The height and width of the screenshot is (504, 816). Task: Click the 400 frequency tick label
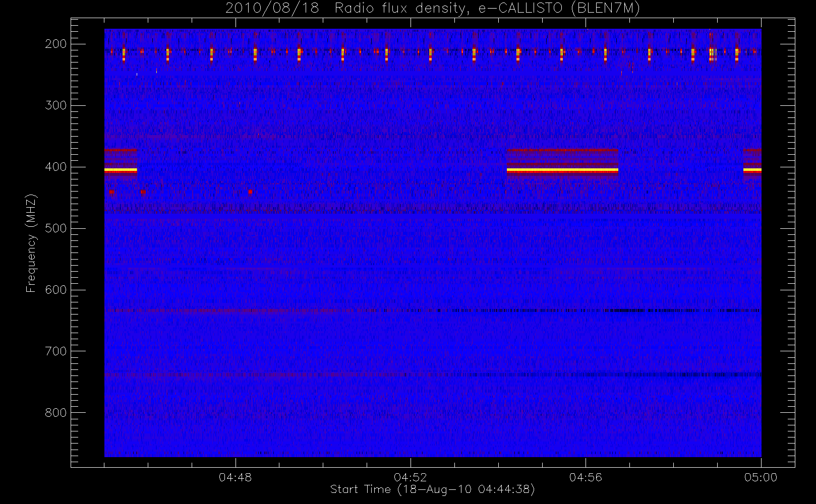tap(56, 167)
